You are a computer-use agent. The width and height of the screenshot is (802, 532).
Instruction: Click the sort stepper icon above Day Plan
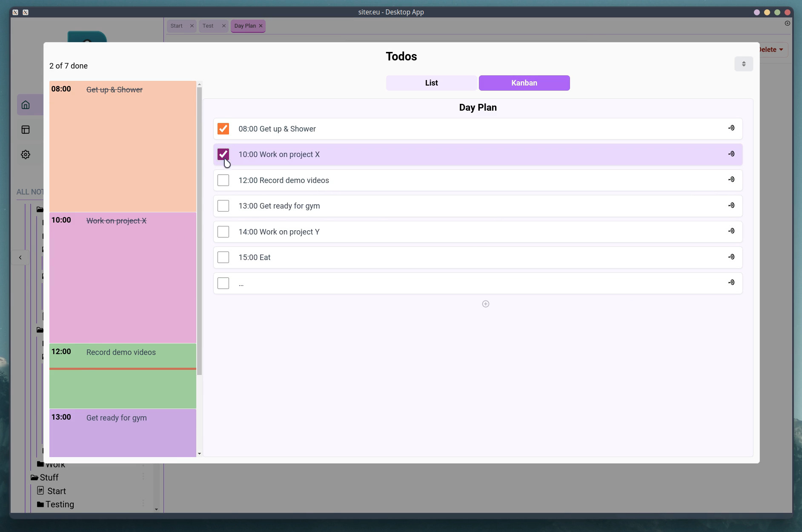[x=743, y=63]
